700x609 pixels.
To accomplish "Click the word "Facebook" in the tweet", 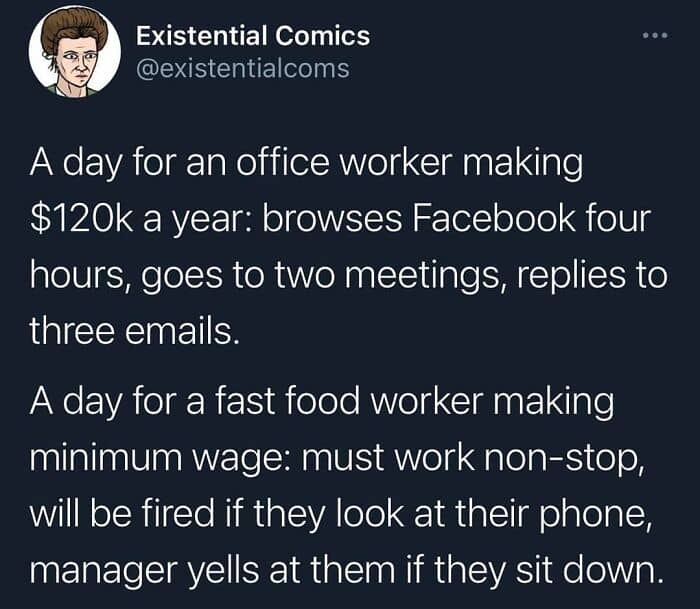I will 494,219.
